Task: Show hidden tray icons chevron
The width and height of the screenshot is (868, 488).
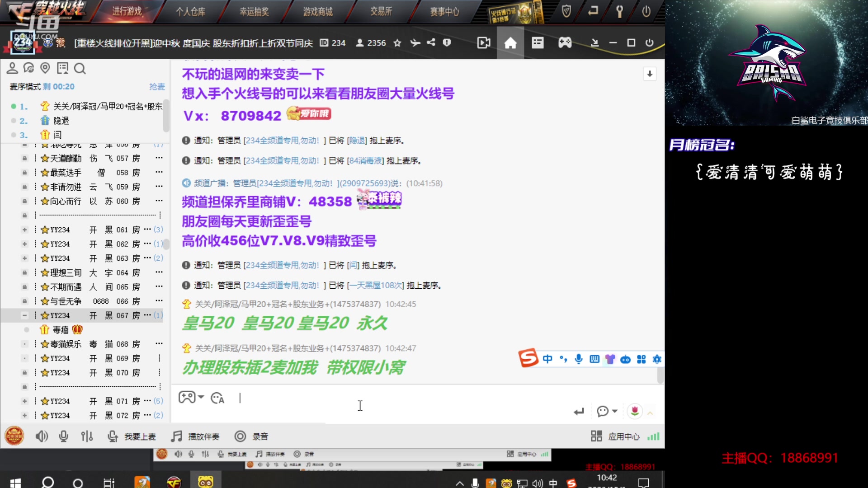Action: [x=459, y=483]
